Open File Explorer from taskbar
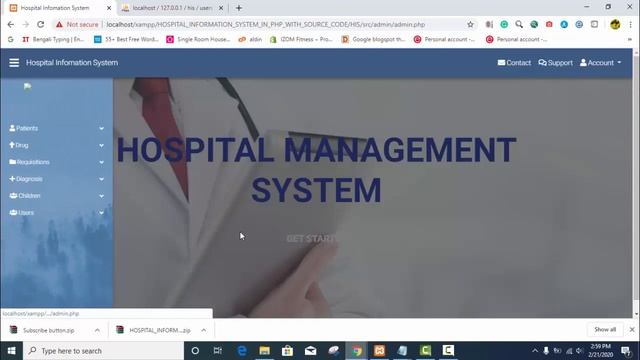 (264, 351)
